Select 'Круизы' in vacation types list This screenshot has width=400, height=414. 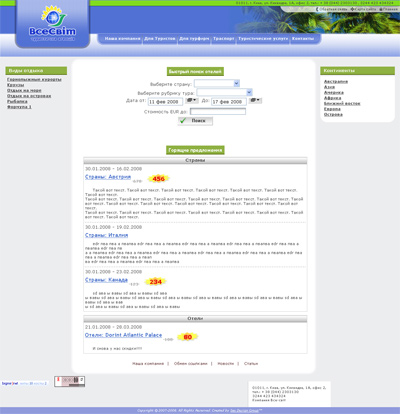coord(16,85)
